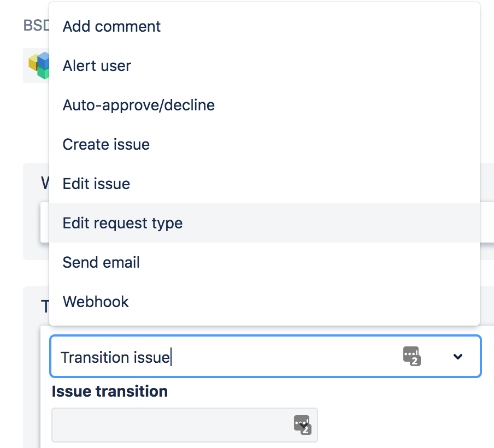The height and width of the screenshot is (448, 494).
Task: Click into the Transition issue text field
Action: click(221, 357)
